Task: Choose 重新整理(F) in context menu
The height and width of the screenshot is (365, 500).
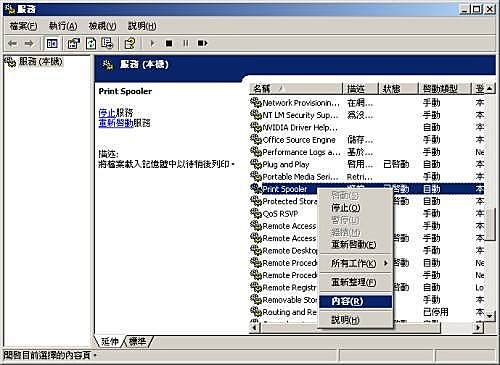Action: click(355, 282)
